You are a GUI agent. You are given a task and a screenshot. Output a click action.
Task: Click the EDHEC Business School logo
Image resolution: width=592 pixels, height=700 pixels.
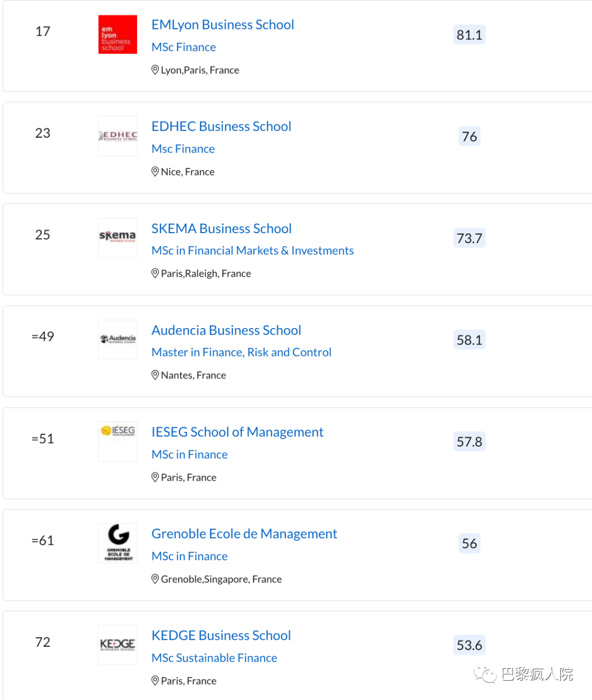click(117, 136)
